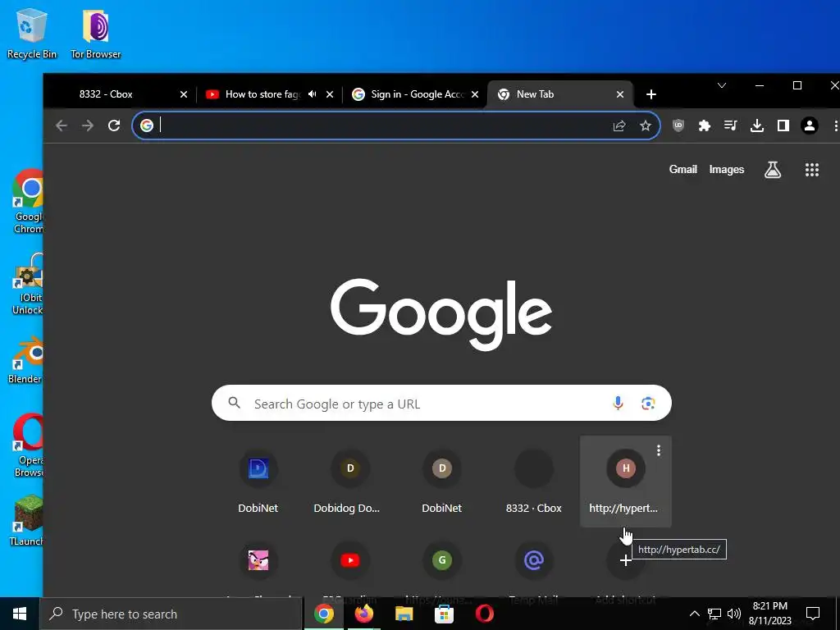Open the volume control in system tray
The width and height of the screenshot is (840, 630).
pos(734,614)
